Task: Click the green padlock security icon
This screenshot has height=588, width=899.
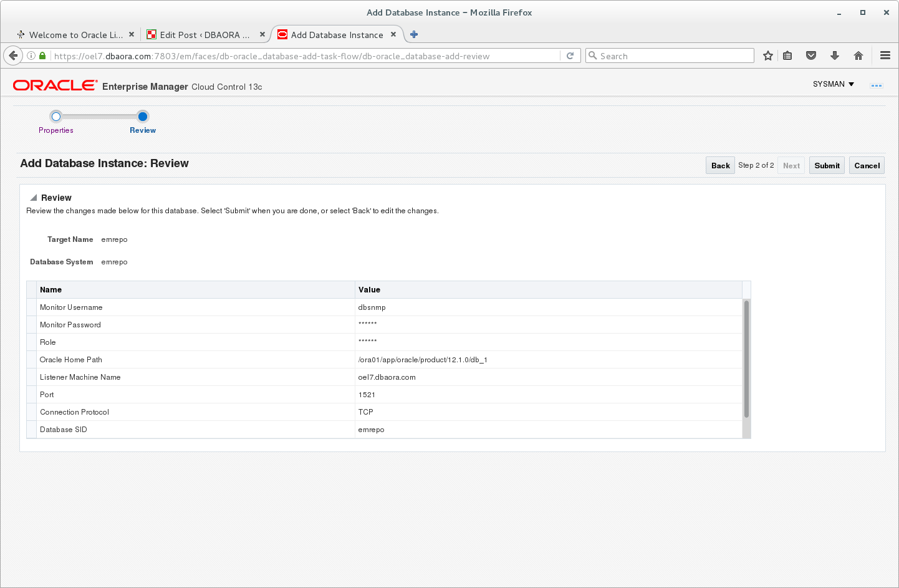Action: point(42,55)
